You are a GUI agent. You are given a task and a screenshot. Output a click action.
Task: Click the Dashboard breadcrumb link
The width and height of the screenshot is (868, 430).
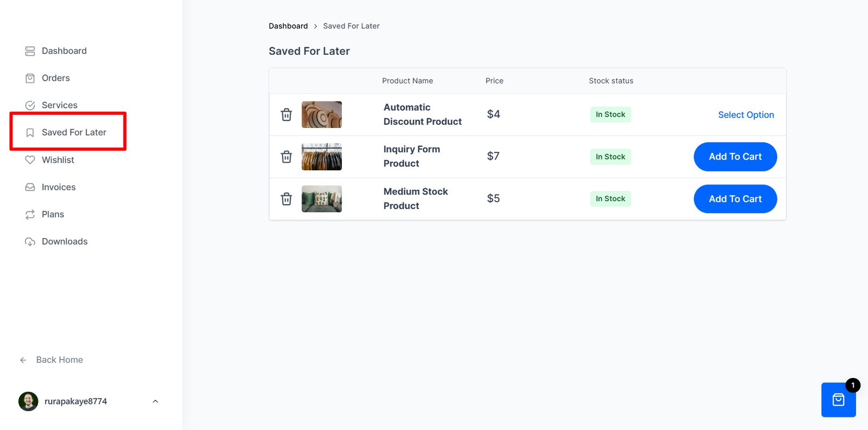(x=288, y=26)
